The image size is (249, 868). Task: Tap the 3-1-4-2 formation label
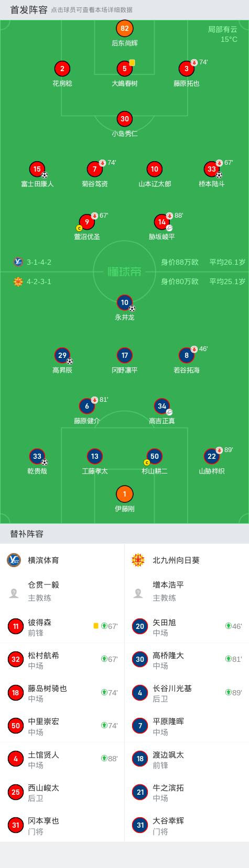39,262
